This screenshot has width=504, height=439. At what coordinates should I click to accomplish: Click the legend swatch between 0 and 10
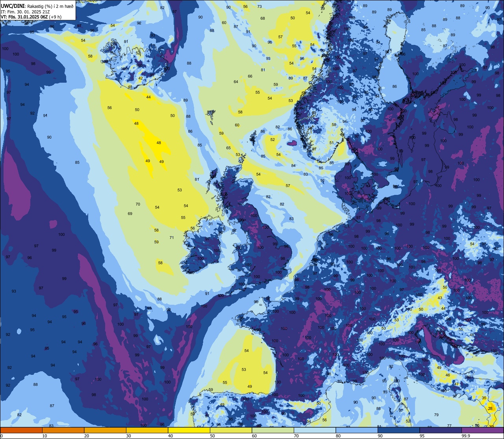[21, 430]
